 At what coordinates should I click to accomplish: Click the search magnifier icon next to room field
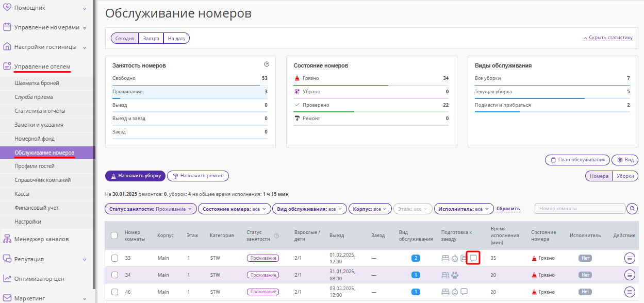point(632,209)
